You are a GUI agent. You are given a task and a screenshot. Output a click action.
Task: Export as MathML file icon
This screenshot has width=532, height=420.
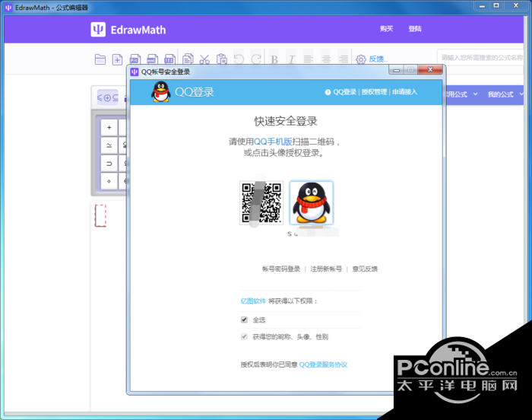click(152, 59)
